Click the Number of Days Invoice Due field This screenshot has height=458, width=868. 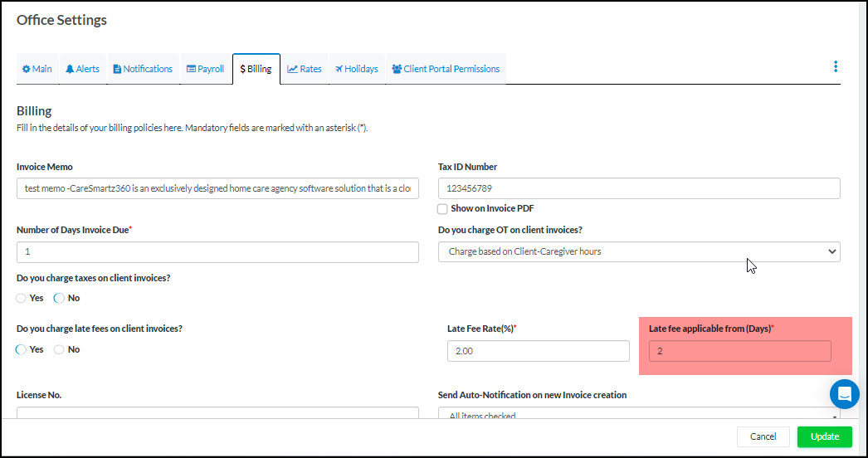coord(217,251)
